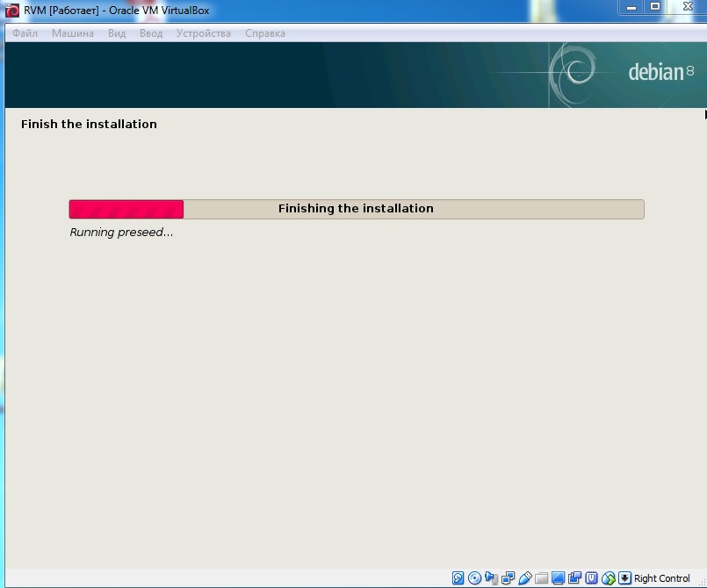Click the display status icon
The height and width of the screenshot is (588, 707).
pos(559,578)
